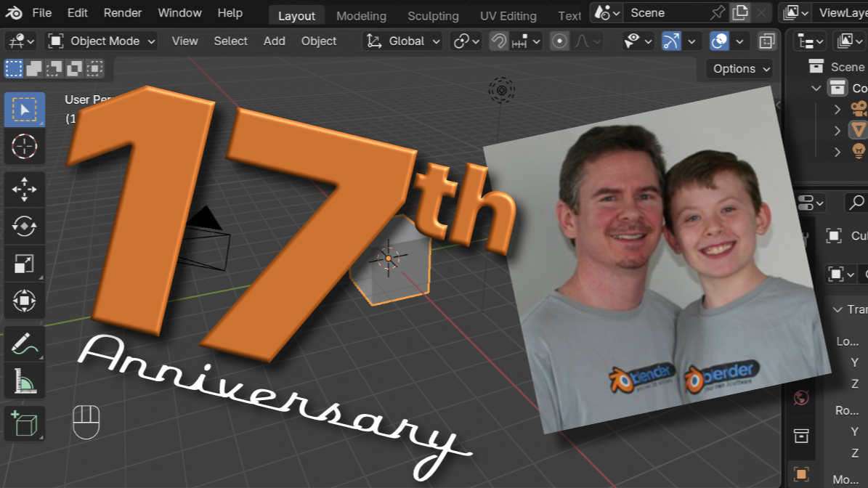The image size is (868, 488).
Task: Open the snapping options dropdown
Action: (x=526, y=41)
